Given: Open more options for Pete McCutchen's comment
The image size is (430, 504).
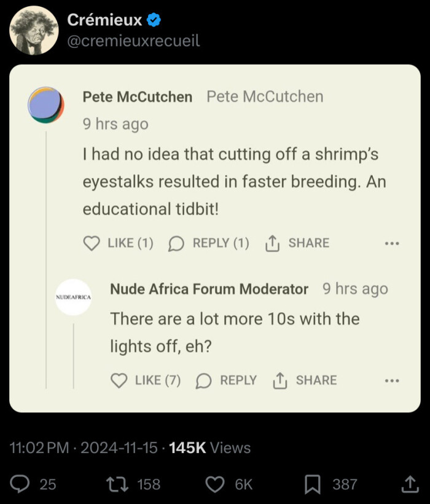Looking at the screenshot, I should tap(392, 243).
